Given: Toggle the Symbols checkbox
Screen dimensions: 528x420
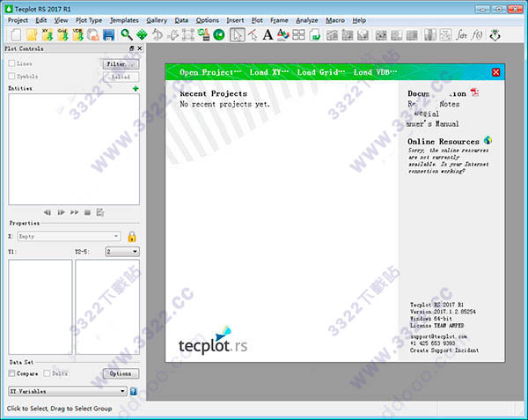Looking at the screenshot, I should [x=11, y=76].
